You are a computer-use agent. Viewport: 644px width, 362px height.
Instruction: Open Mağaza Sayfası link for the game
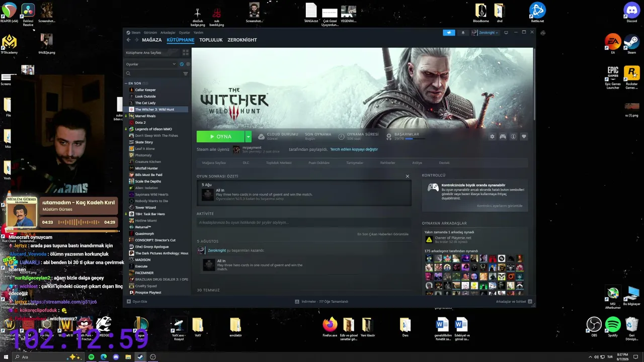tap(214, 163)
